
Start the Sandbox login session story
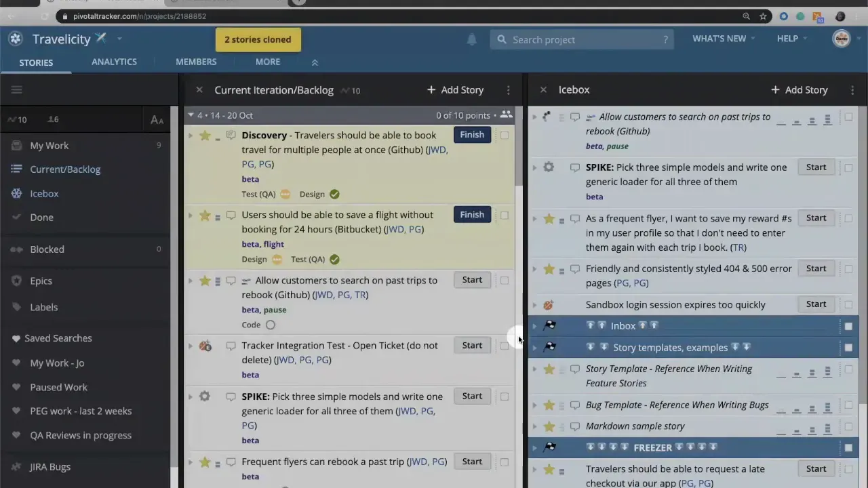[x=816, y=304]
